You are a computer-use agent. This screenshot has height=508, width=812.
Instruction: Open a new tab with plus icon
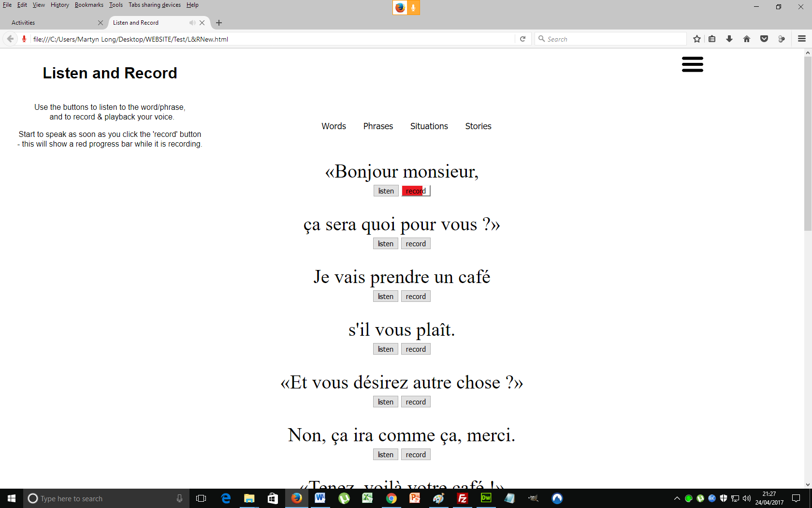point(219,23)
